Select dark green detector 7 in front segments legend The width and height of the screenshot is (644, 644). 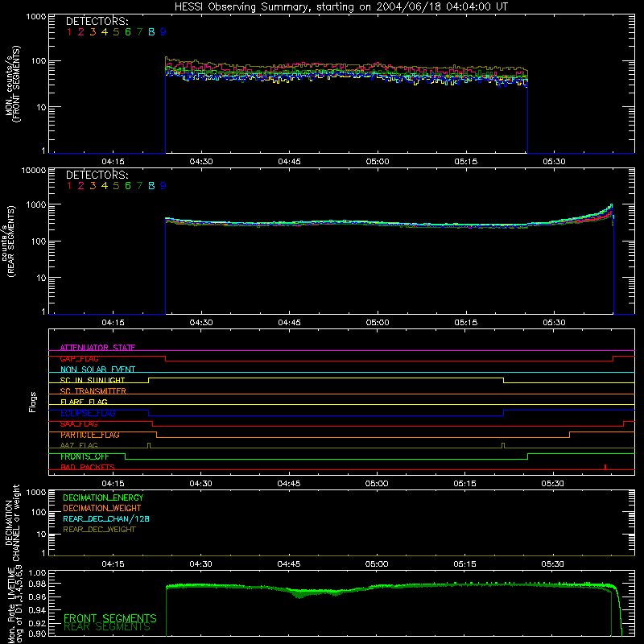coord(139,32)
